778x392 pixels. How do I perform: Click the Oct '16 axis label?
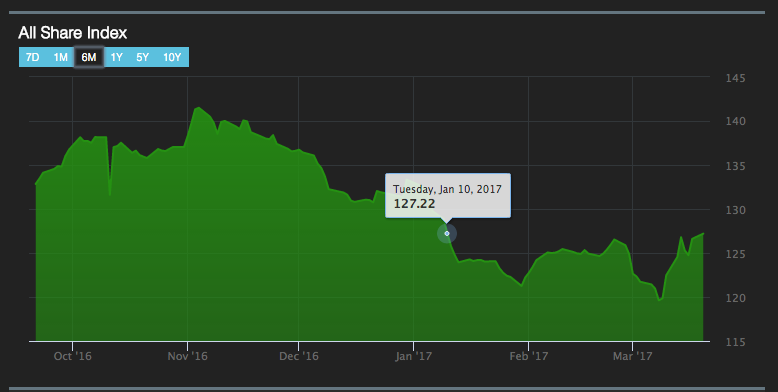point(72,356)
